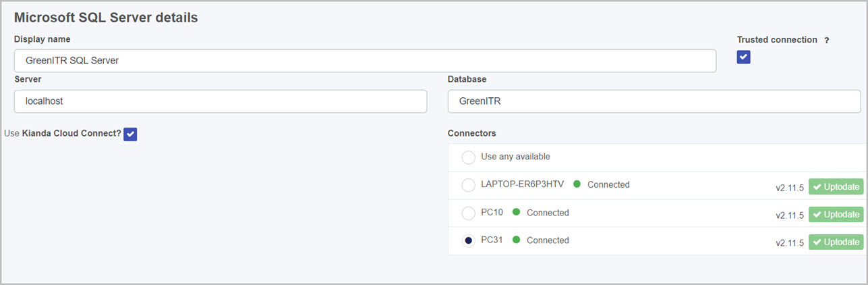
Task: Untick the Use Kianda Cloud Connect checkbox
Action: 131,134
